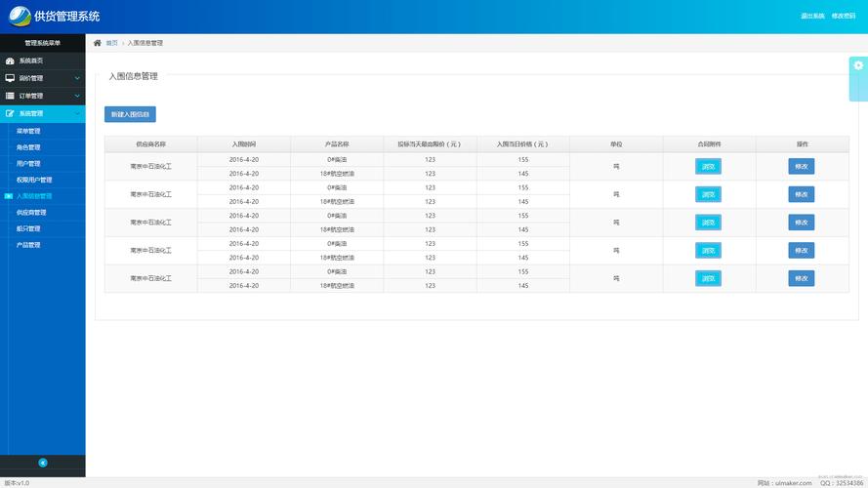
Task: Click the 单位 column header
Action: pos(616,144)
